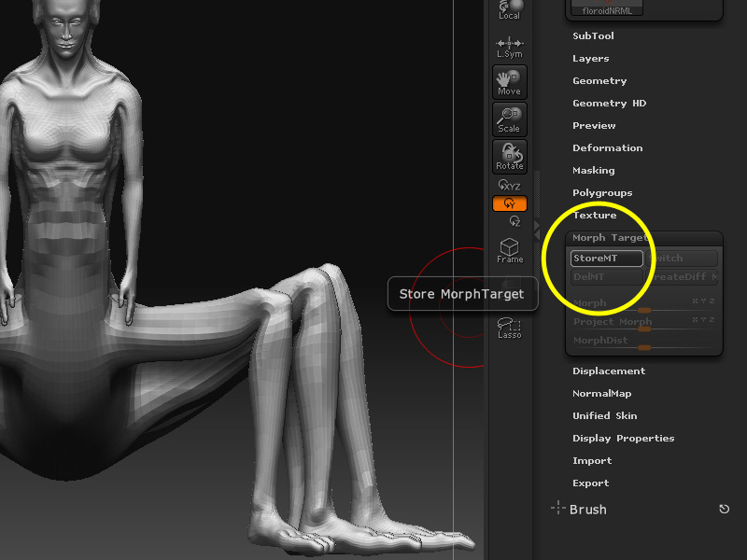This screenshot has width=747, height=560.
Task: Select the Z-axis rotation constraint icon
Action: [x=509, y=222]
